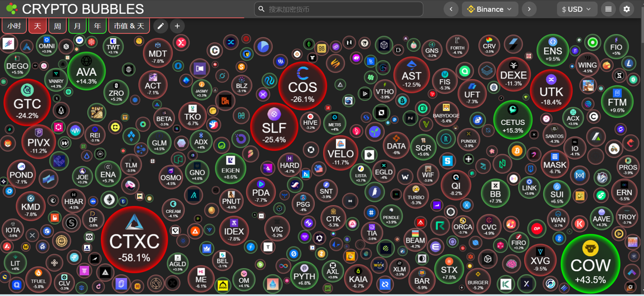Select the IDEX -7.8% bubble
The width and height of the screenshot is (644, 296).
pyautogui.click(x=234, y=231)
